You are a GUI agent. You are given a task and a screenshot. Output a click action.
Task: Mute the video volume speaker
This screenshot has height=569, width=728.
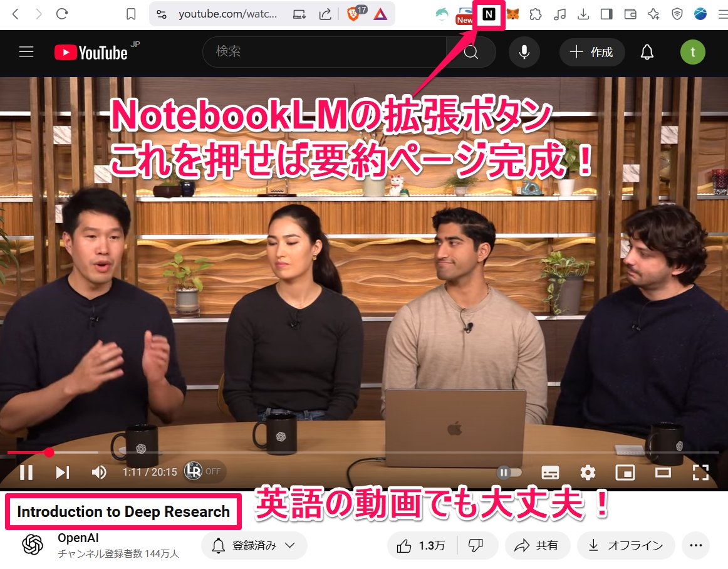(x=99, y=472)
